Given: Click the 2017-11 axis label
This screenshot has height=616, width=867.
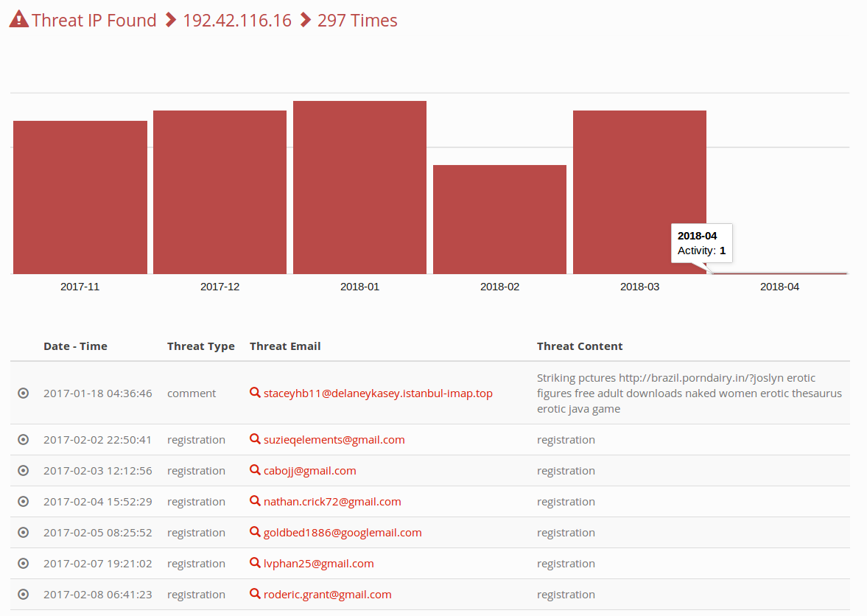Looking at the screenshot, I should 80,287.
